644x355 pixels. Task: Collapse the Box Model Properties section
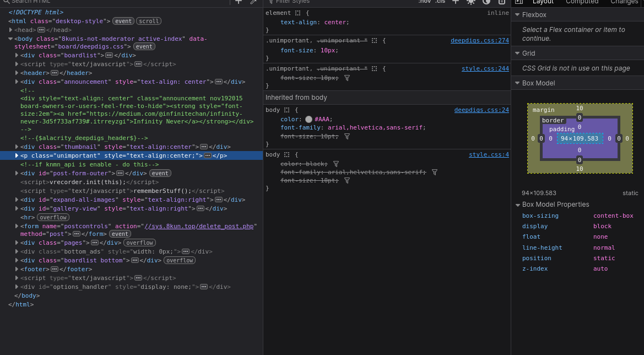tap(517, 205)
